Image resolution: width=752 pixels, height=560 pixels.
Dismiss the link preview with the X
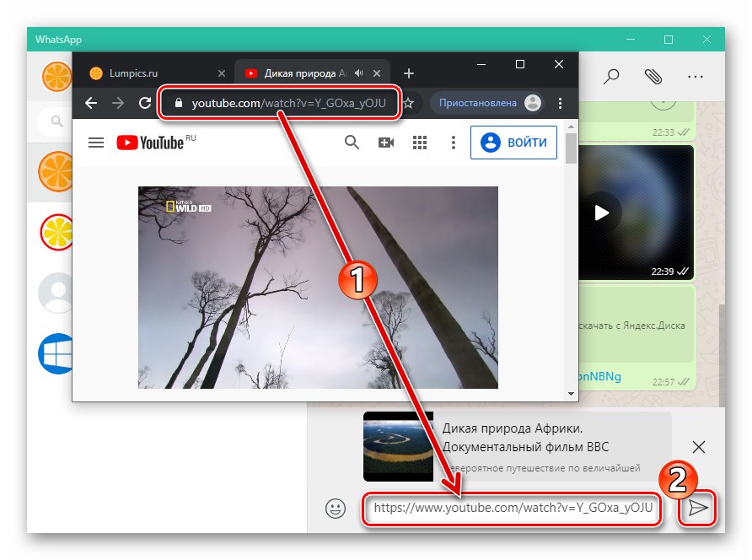pos(699,447)
